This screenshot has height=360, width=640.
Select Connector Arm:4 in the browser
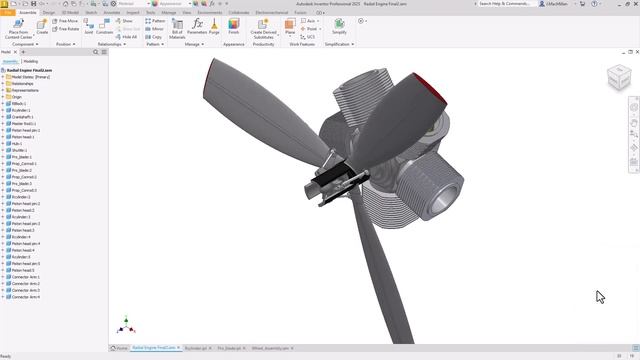(26, 297)
